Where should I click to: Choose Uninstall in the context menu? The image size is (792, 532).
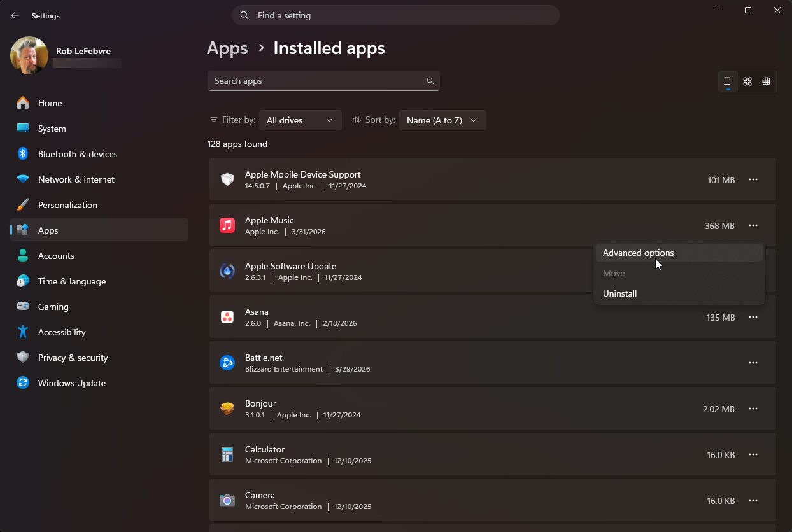coord(679,293)
